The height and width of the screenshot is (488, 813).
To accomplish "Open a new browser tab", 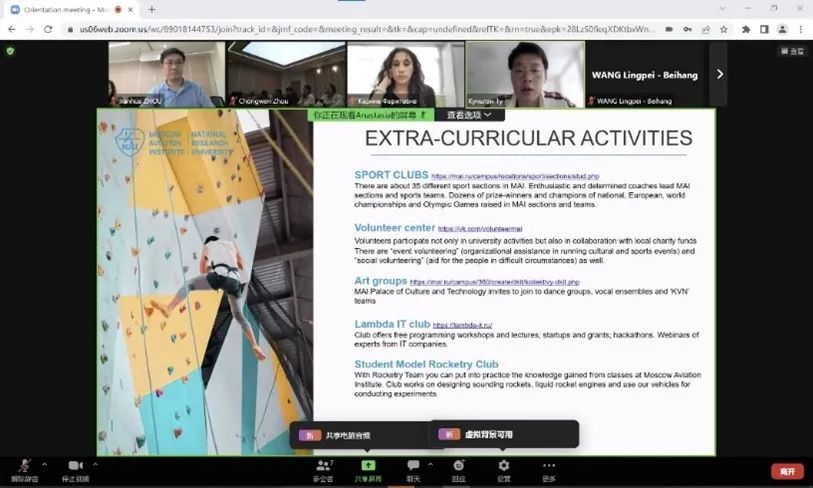I will point(151,9).
